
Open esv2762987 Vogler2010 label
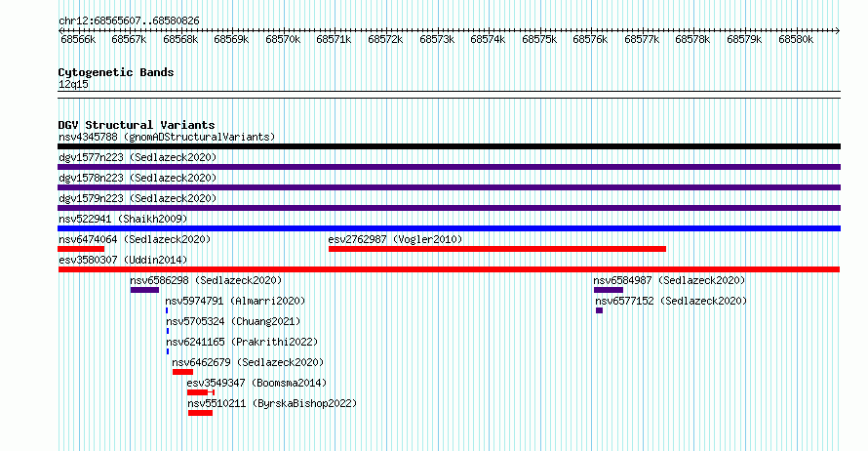[x=395, y=239]
